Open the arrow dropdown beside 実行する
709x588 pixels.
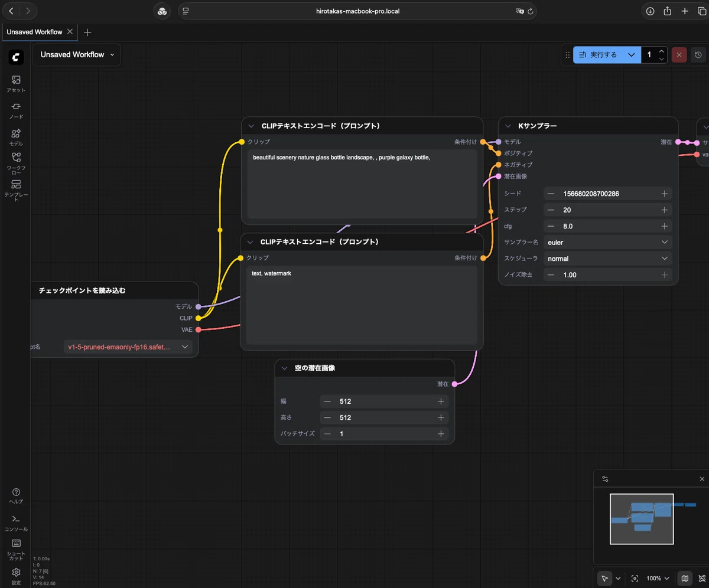[632, 55]
